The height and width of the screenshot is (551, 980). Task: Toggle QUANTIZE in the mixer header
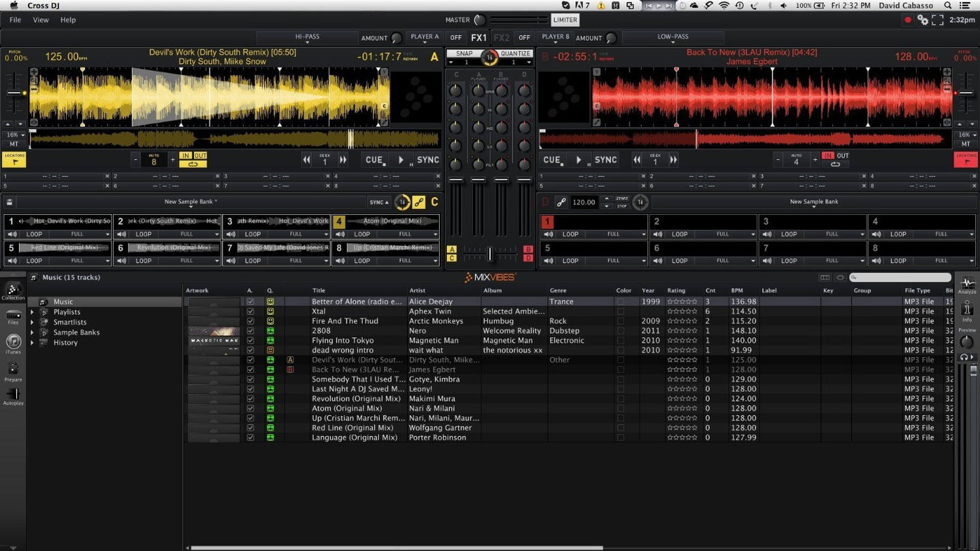[x=515, y=54]
